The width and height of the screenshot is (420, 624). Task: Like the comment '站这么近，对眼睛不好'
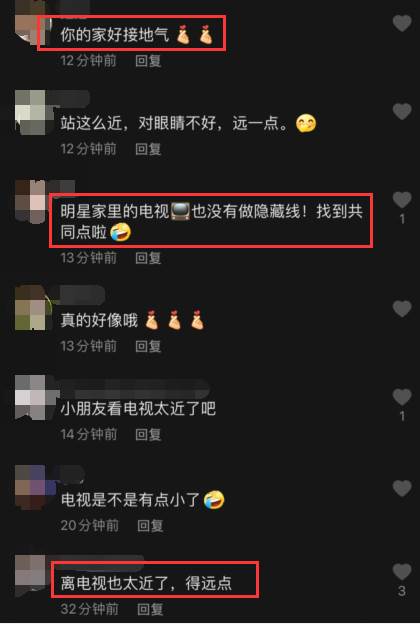point(402,111)
